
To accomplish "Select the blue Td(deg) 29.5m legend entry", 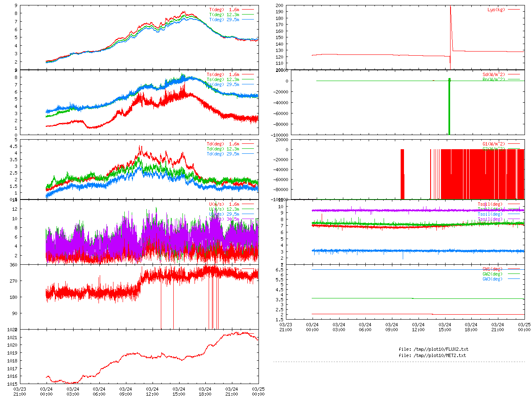I will point(223,154).
